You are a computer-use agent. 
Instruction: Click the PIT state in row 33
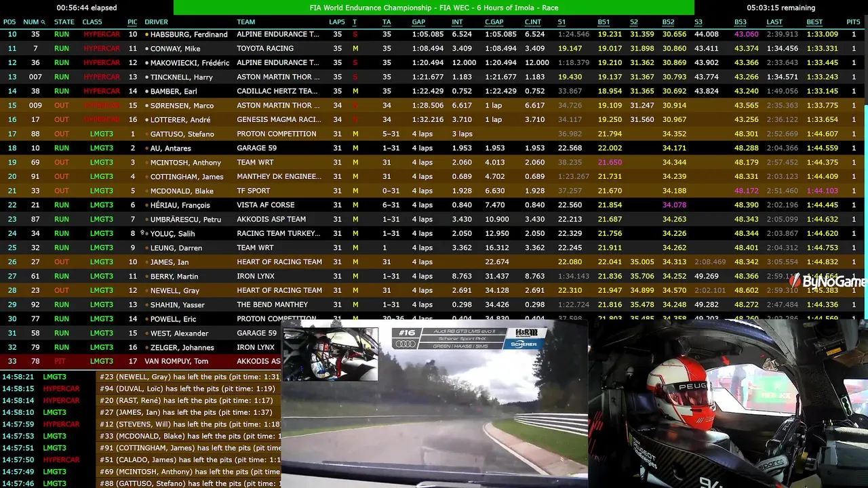tap(60, 361)
